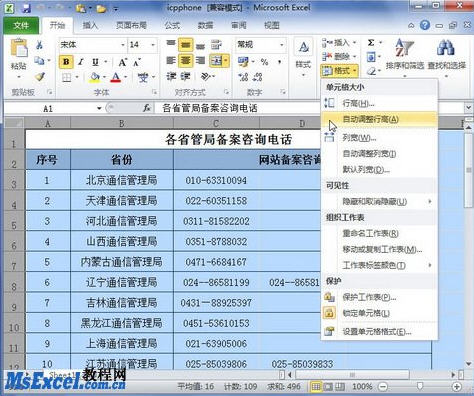Viewport: 474px width, 396px height.
Task: Choose 移动或复制工作表(M)... entry
Action: click(379, 249)
